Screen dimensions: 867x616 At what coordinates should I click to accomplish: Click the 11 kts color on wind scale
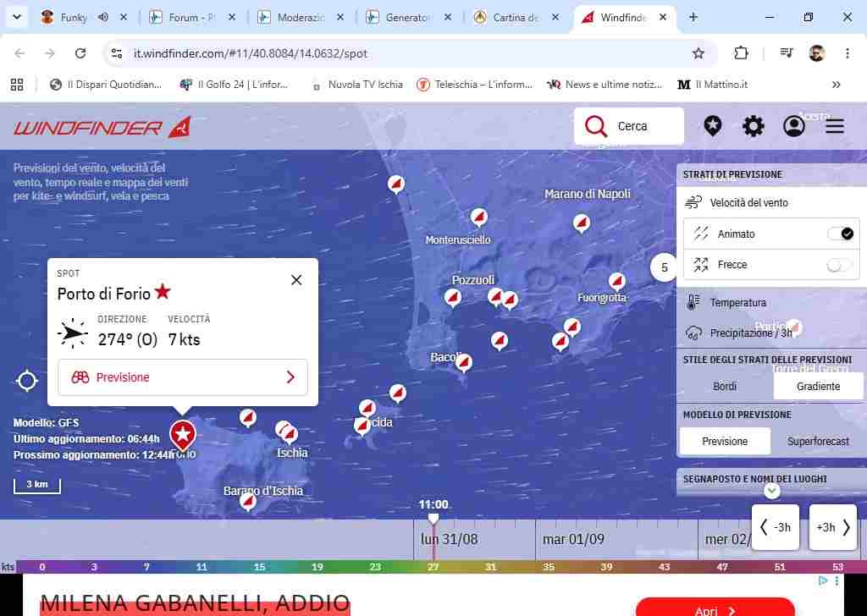202,567
